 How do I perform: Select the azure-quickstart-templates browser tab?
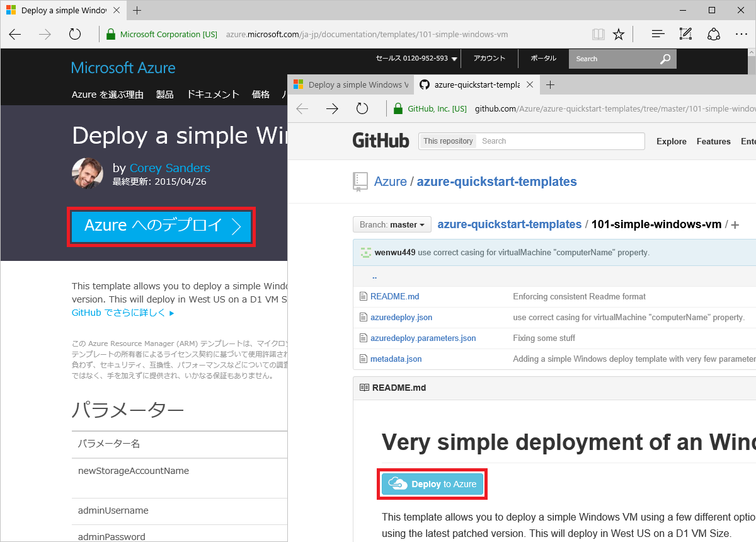click(x=477, y=84)
